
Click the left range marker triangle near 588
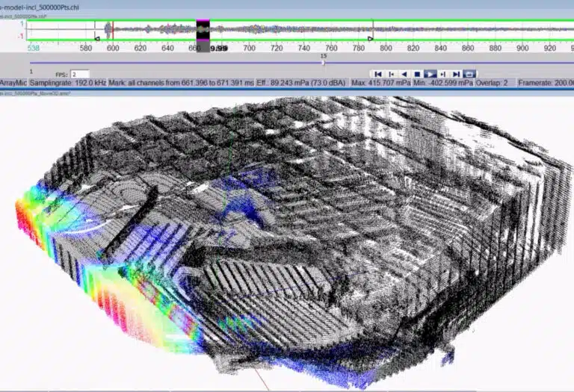[96, 37]
